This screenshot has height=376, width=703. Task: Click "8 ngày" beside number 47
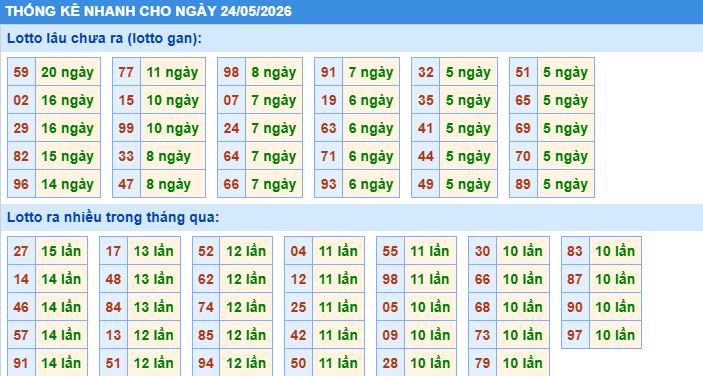(173, 184)
